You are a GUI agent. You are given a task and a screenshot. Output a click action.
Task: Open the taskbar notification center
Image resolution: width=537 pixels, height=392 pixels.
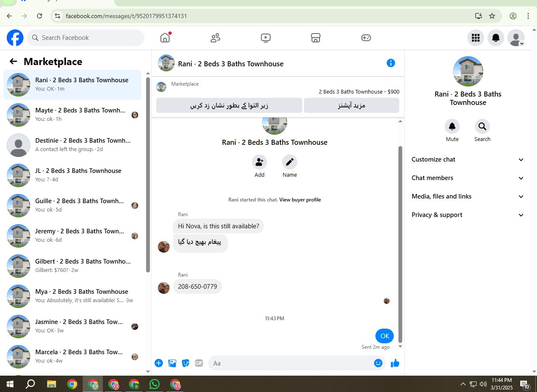[525, 384]
